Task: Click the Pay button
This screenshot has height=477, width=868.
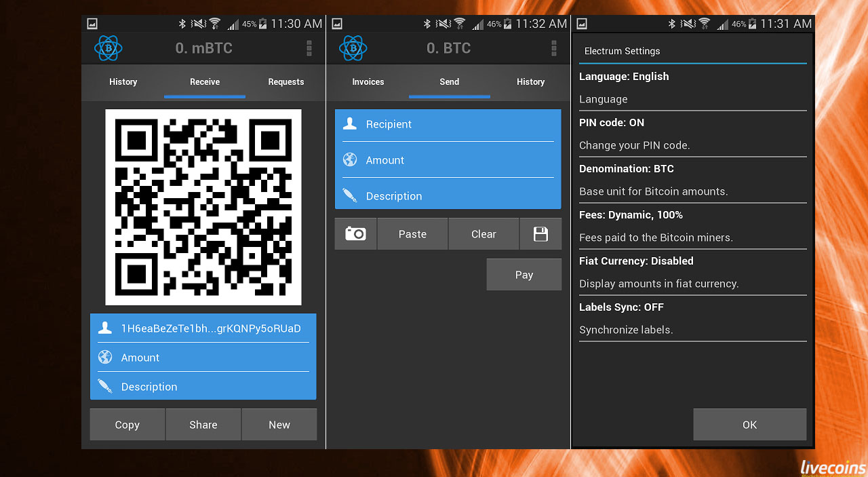Action: pyautogui.click(x=524, y=275)
